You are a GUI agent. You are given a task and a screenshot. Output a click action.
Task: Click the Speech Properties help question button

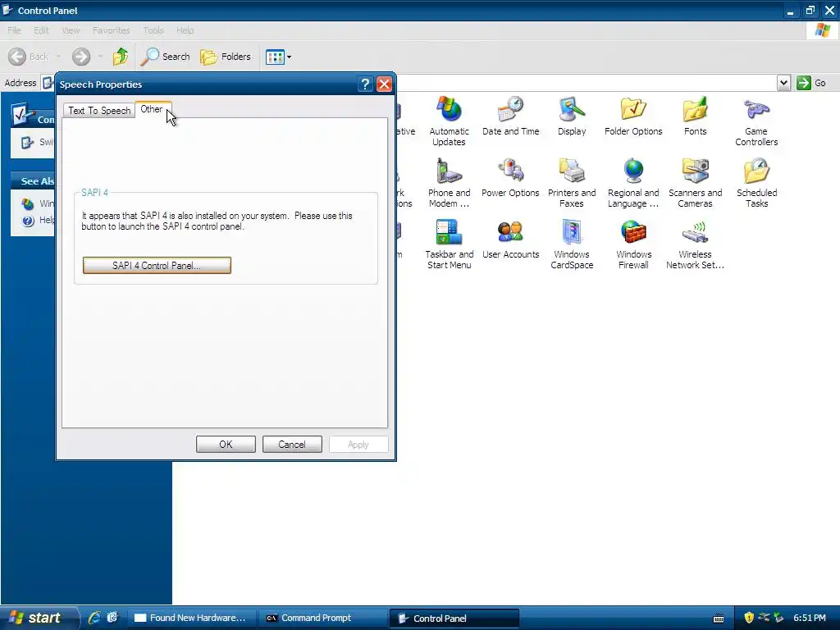[x=365, y=84]
